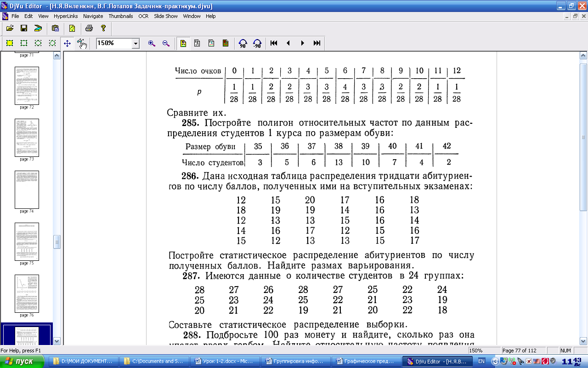Click the yellow question mark Help icon

tap(103, 28)
